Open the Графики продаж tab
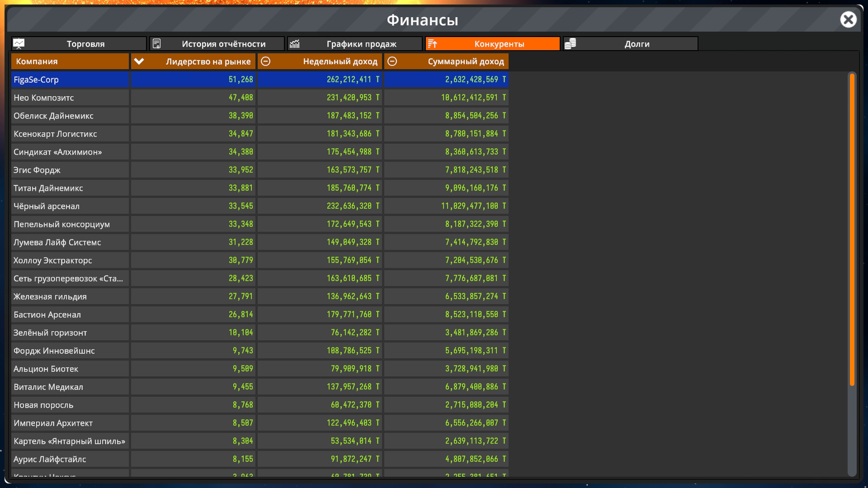The image size is (868, 488). (361, 44)
